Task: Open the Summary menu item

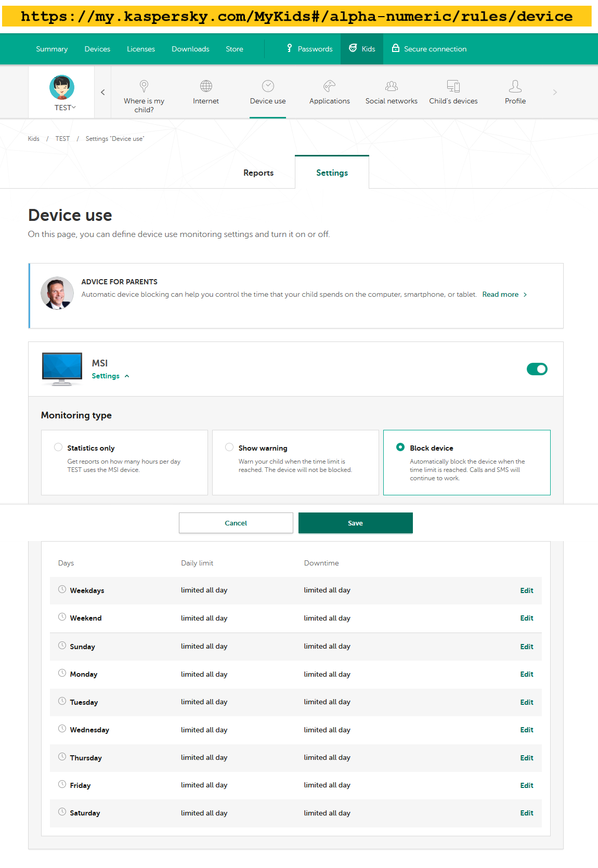Action: 52,49
